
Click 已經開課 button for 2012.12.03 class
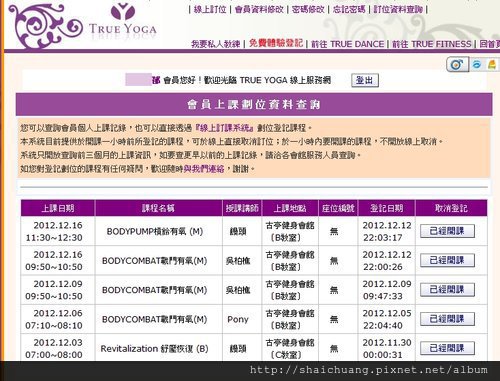(447, 348)
